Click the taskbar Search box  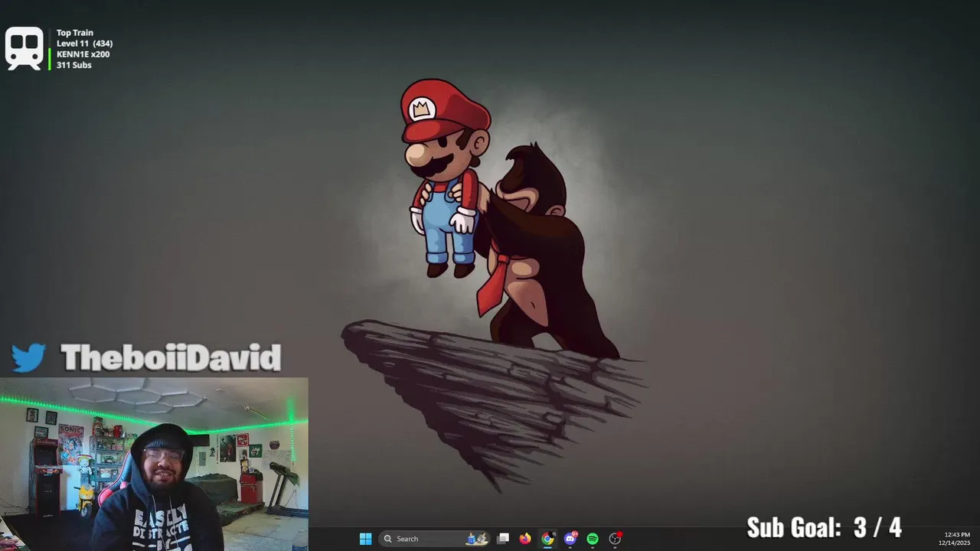434,539
